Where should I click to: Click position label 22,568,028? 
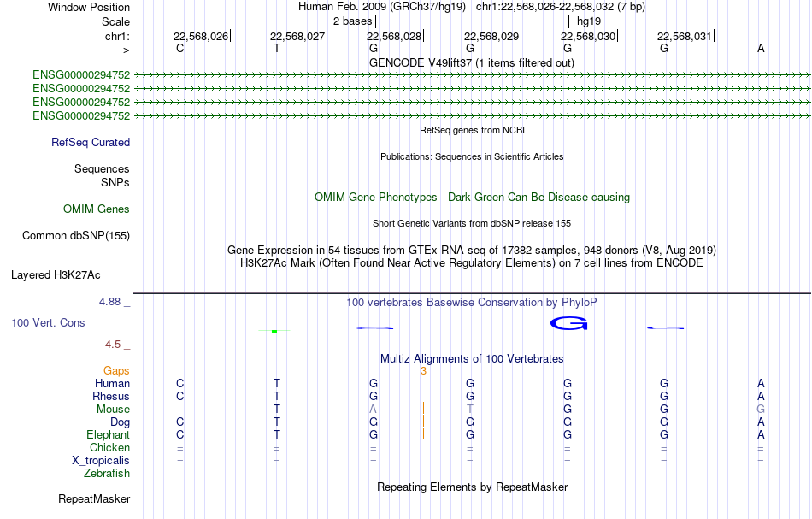[394, 36]
